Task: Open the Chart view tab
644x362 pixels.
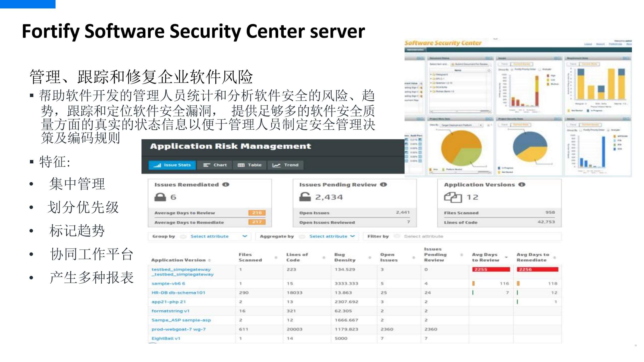Action: (x=215, y=165)
